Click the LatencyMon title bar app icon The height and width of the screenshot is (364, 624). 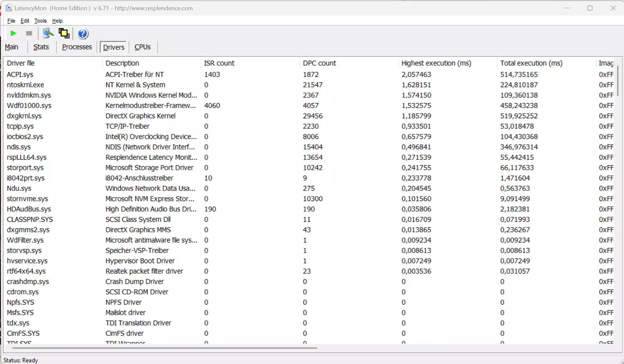click(9, 8)
